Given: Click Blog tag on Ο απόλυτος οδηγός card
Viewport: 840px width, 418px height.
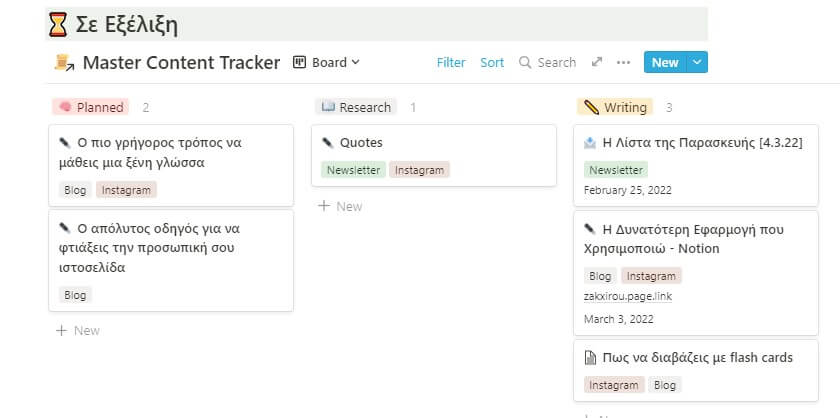Looking at the screenshot, I should (x=75, y=295).
